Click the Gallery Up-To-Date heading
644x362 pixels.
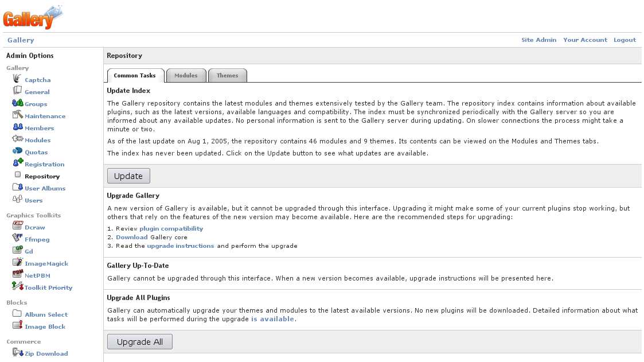click(x=138, y=266)
